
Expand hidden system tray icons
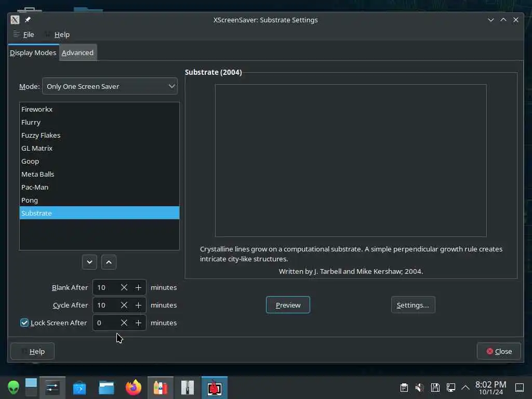[465, 388]
